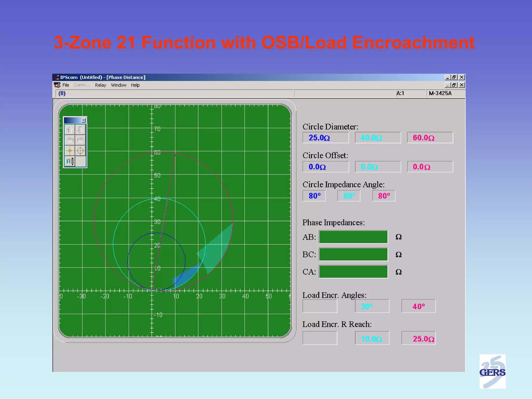Edit zone 2 load encroachment angle 30°

372,306
